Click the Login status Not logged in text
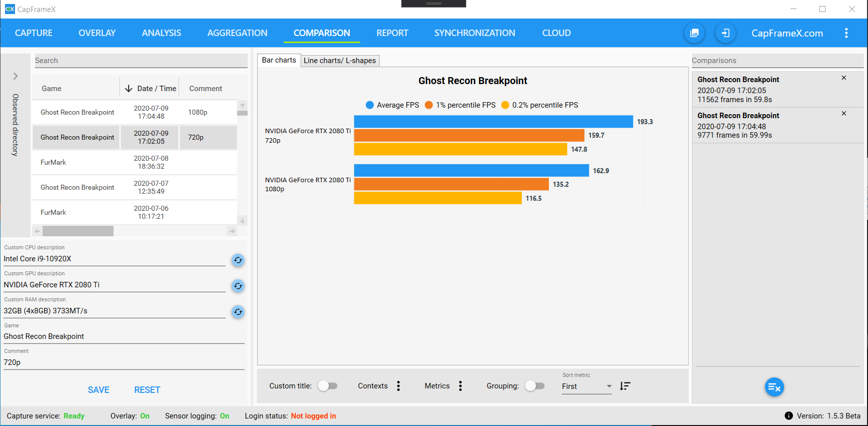The width and height of the screenshot is (868, 426). click(x=314, y=416)
